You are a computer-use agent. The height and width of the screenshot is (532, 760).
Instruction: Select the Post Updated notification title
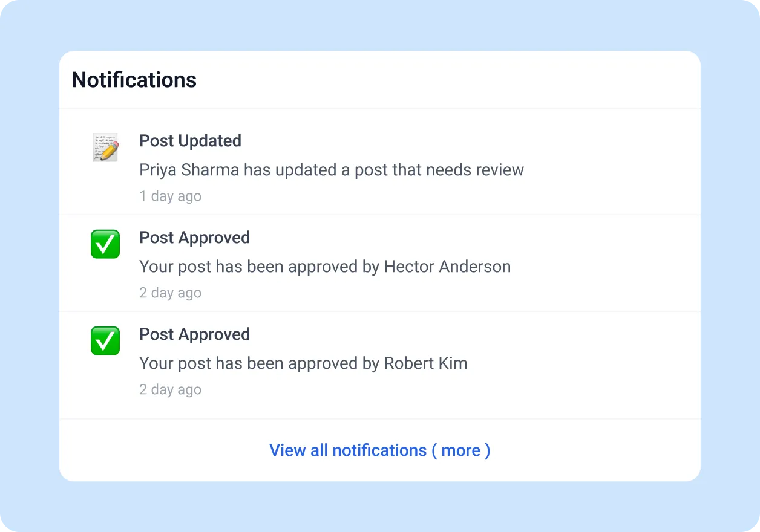click(190, 140)
